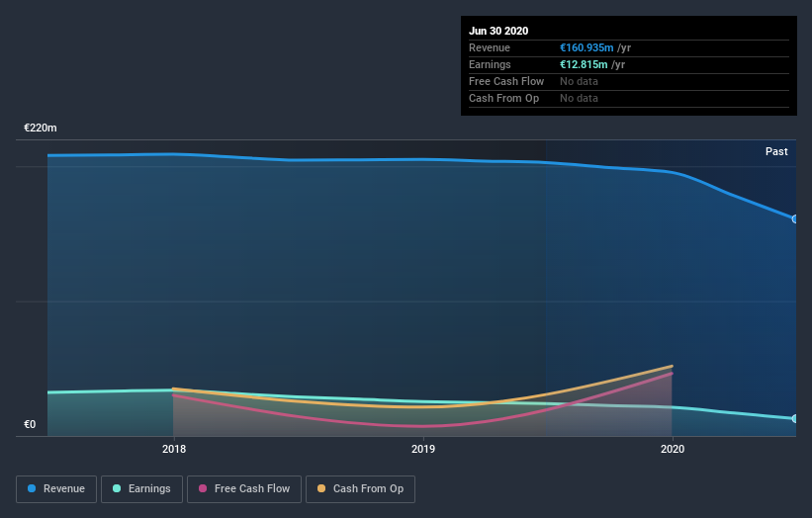This screenshot has width=812, height=518.
Task: Click the €220m y-axis label
Action: [41, 128]
